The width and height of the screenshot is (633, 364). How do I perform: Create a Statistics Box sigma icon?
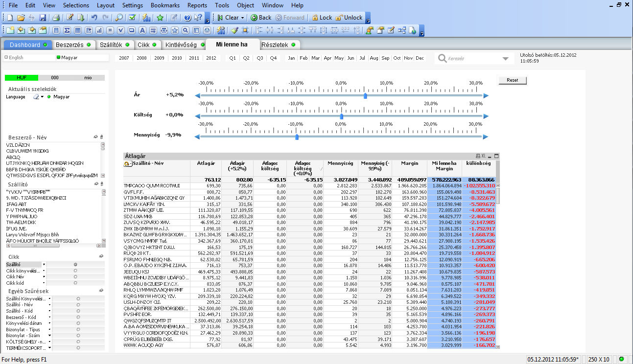click(67, 30)
